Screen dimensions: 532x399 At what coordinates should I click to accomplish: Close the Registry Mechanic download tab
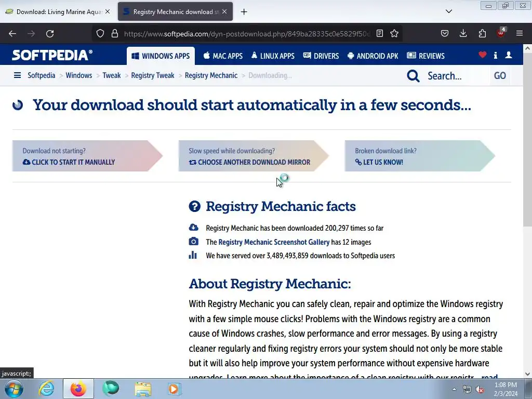click(224, 11)
